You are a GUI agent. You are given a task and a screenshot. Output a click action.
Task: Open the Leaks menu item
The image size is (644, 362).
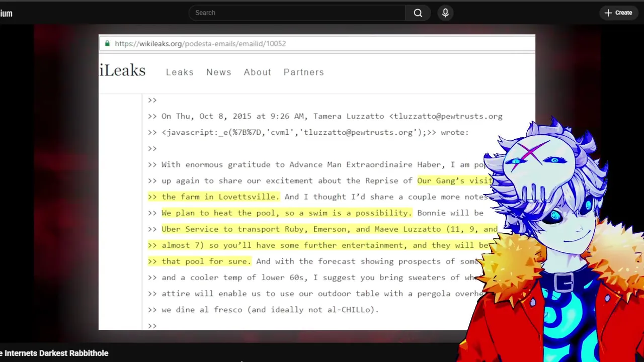click(180, 72)
